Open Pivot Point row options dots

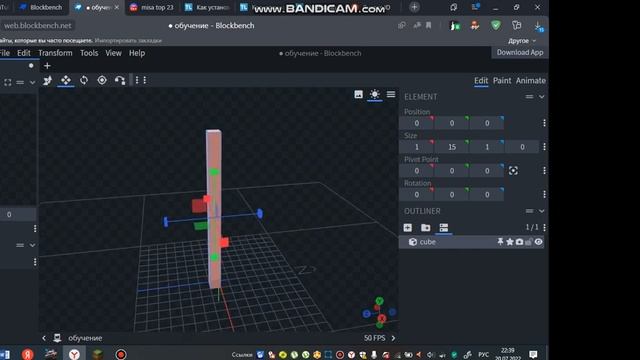click(x=544, y=171)
